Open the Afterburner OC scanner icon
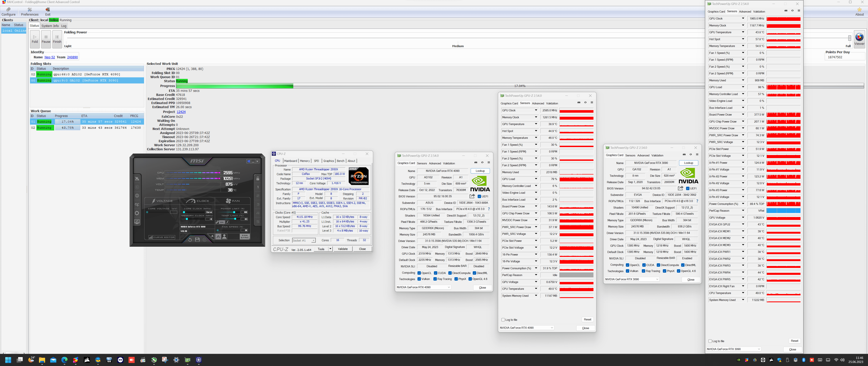The image size is (868, 366). (x=137, y=204)
